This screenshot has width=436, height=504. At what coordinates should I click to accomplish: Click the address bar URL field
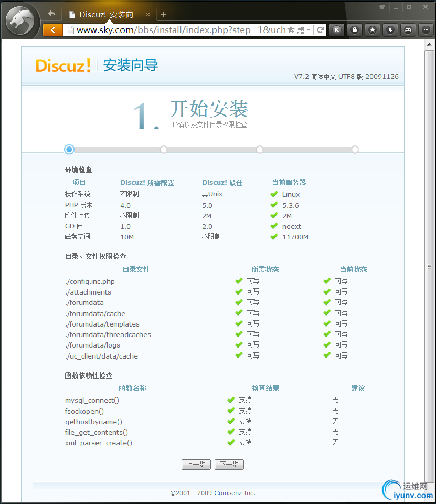(x=181, y=30)
